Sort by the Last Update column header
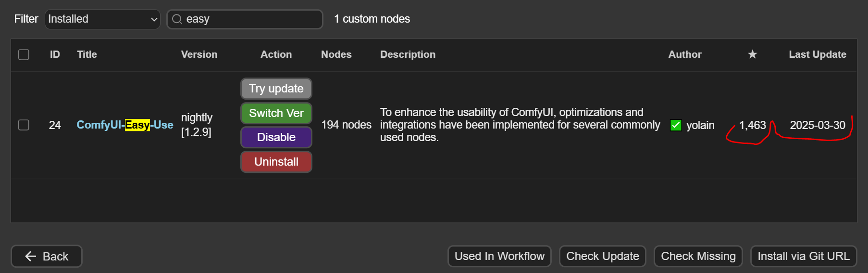Screen dimensions: 868x273 click(818, 54)
